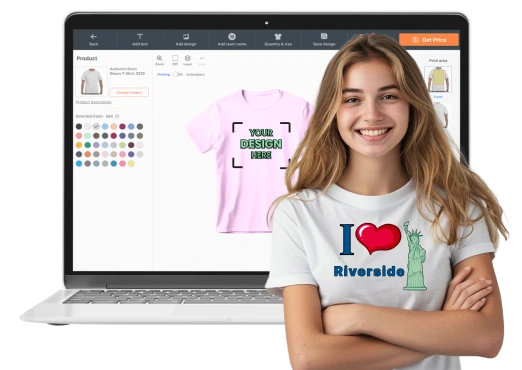
Task: Pick the brown color swatch
Action: 96,136
